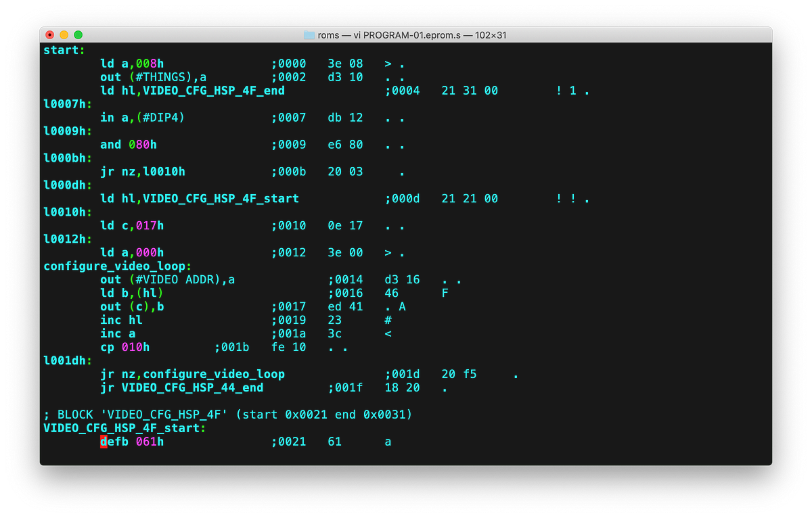
Task: Click 'ld hl,VIDEO_CFG_HSP_4F_start' instruction
Action: pos(200,199)
